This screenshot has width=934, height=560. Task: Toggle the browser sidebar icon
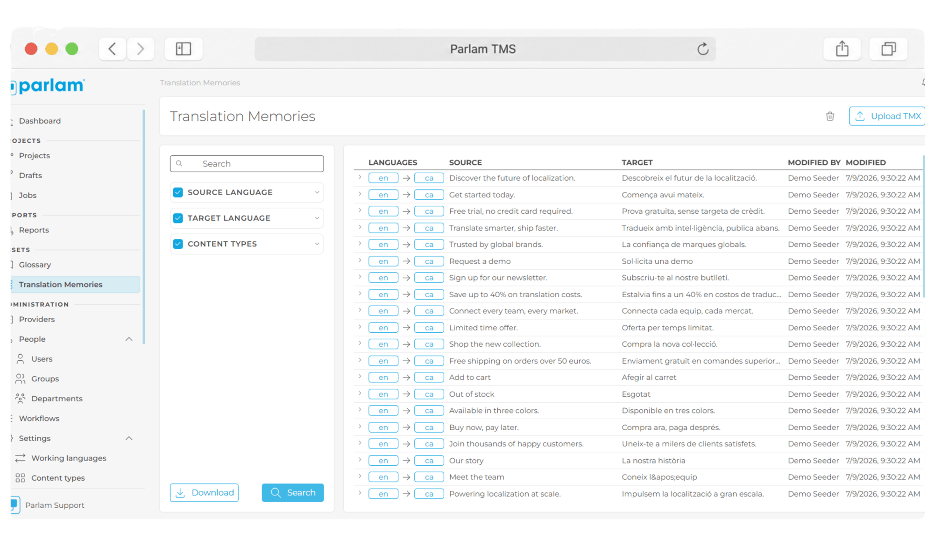click(184, 49)
